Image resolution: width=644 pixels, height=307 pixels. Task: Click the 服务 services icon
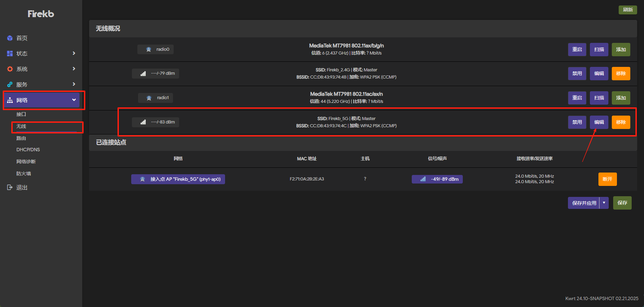click(10, 84)
